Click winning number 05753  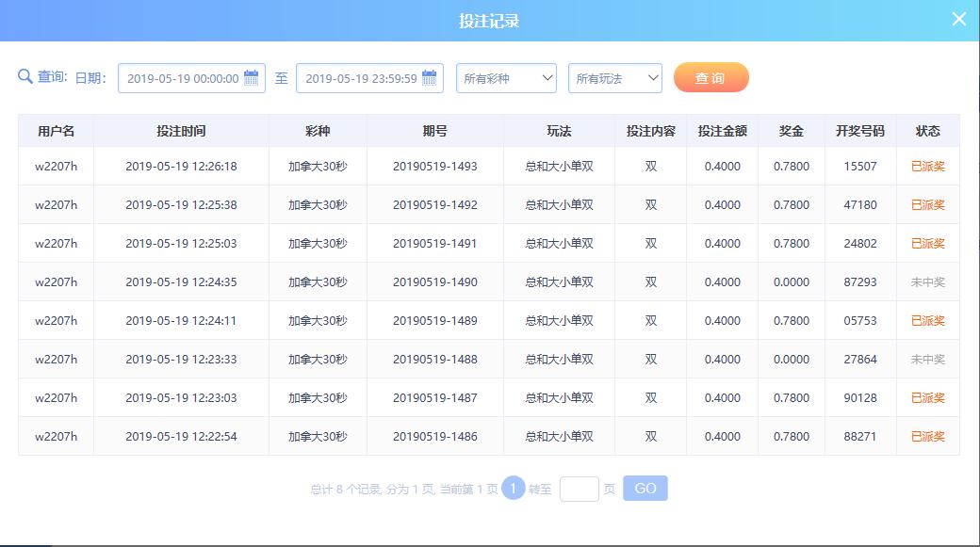click(x=860, y=321)
